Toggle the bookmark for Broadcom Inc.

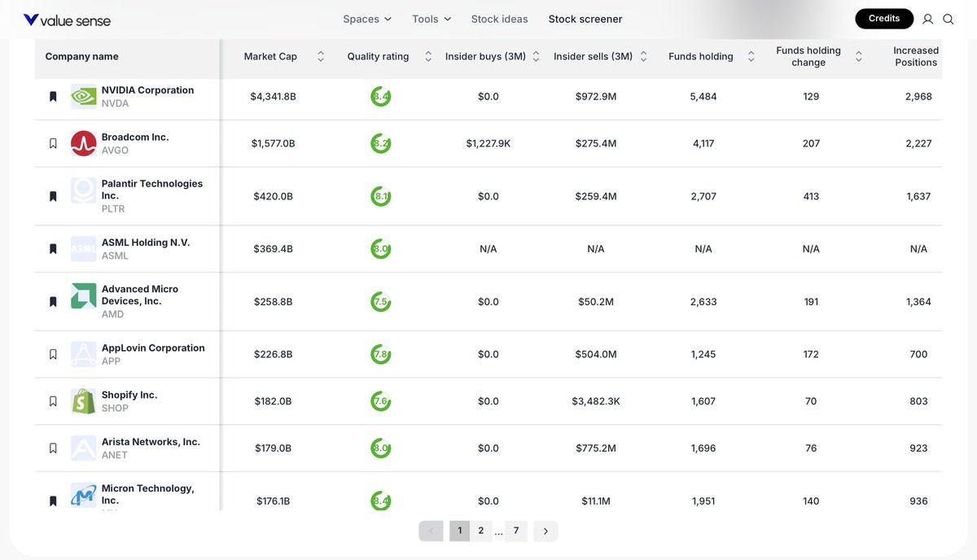point(53,143)
